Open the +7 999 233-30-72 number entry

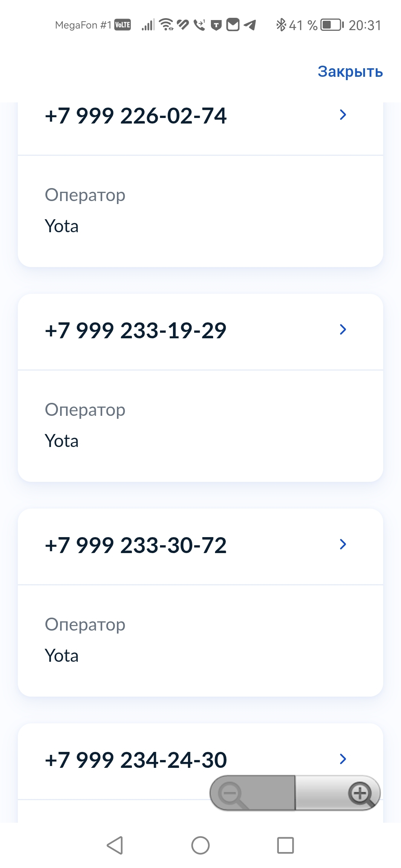[x=136, y=545]
